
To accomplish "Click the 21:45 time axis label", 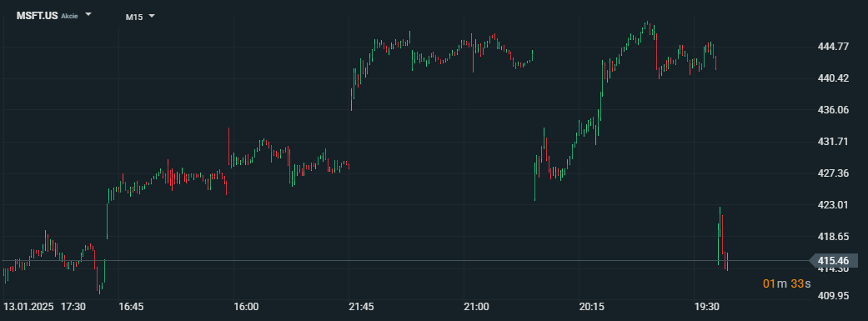I will pyautogui.click(x=361, y=307).
